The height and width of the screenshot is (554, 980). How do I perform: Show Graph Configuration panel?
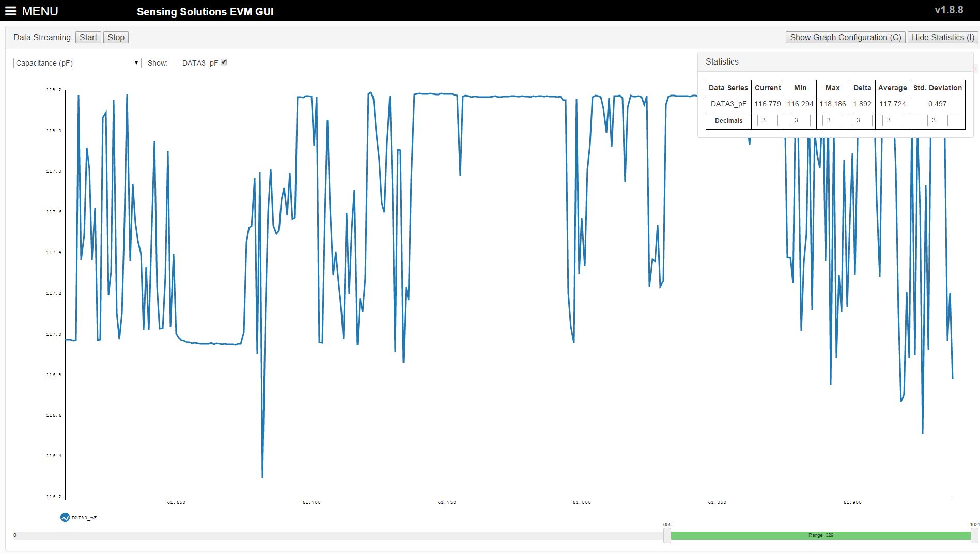coord(845,37)
